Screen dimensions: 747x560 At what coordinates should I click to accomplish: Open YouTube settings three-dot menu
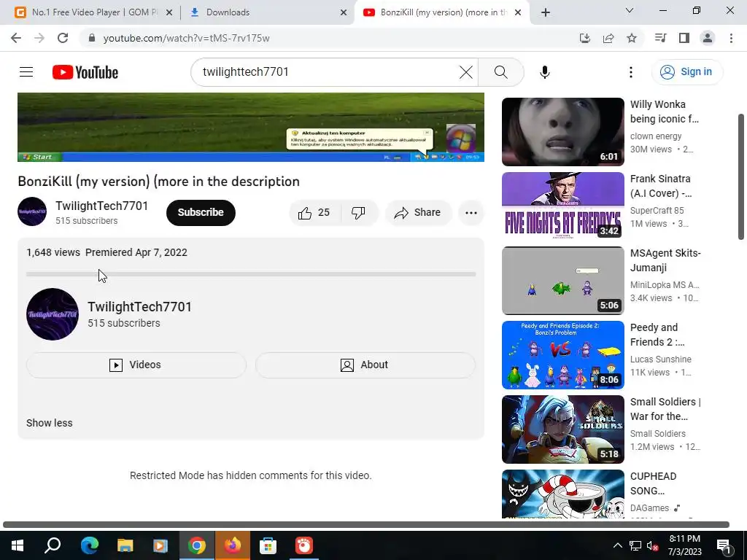(x=631, y=72)
